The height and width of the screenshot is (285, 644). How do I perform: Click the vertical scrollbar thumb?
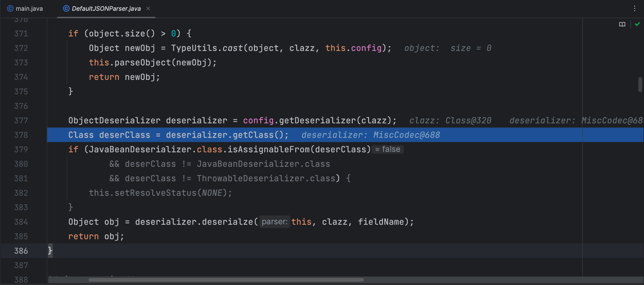pyautogui.click(x=640, y=85)
